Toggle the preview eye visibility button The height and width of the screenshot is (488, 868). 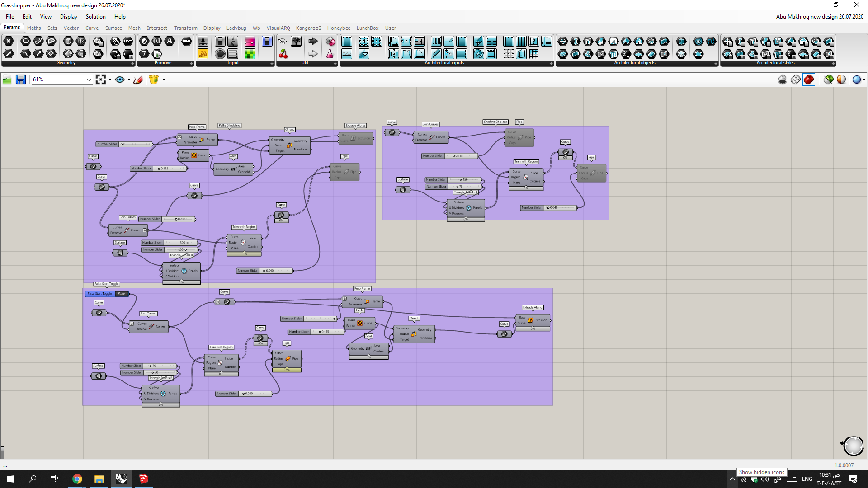(120, 80)
